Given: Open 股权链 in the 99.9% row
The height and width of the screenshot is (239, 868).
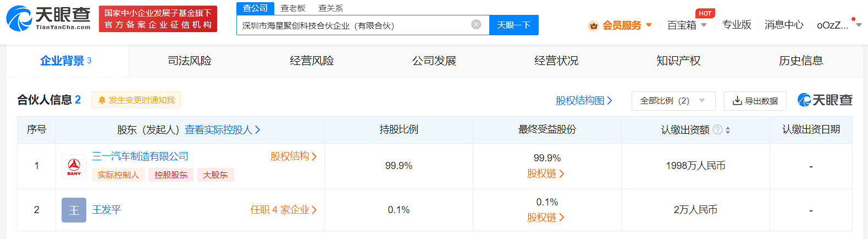Looking at the screenshot, I should [546, 173].
